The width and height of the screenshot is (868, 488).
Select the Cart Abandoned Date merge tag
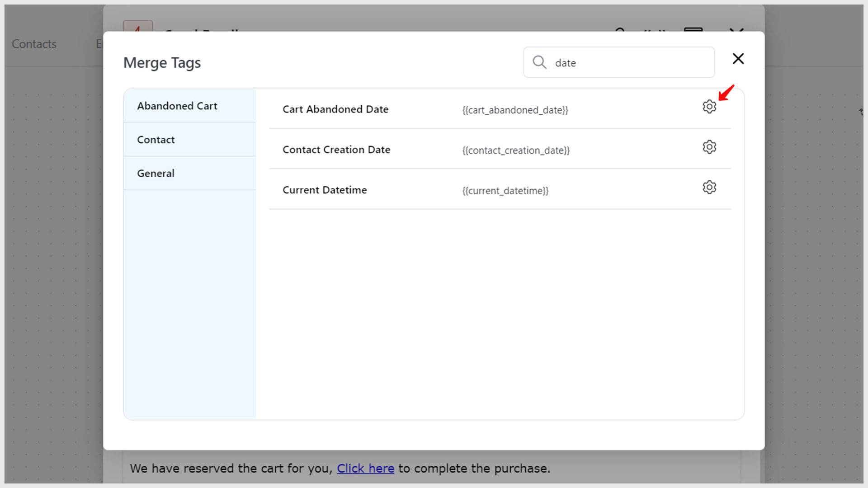335,109
